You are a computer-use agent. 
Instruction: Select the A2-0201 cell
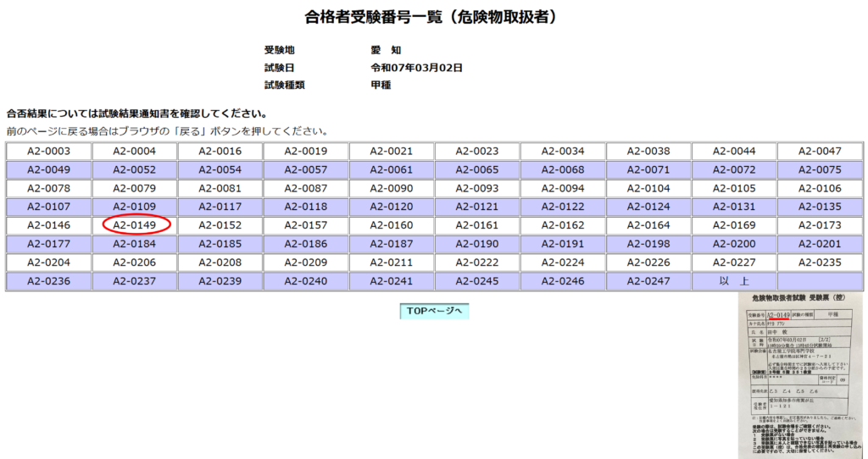[819, 244]
